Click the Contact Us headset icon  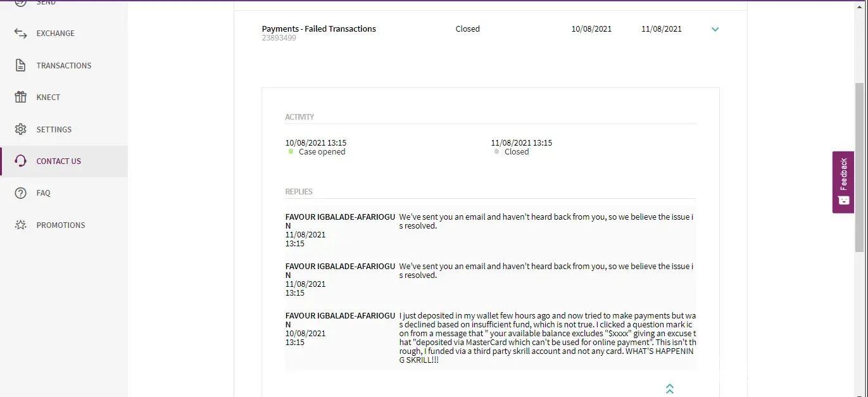tap(21, 161)
